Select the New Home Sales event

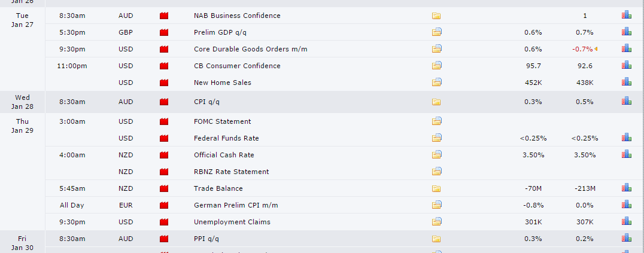tap(223, 83)
